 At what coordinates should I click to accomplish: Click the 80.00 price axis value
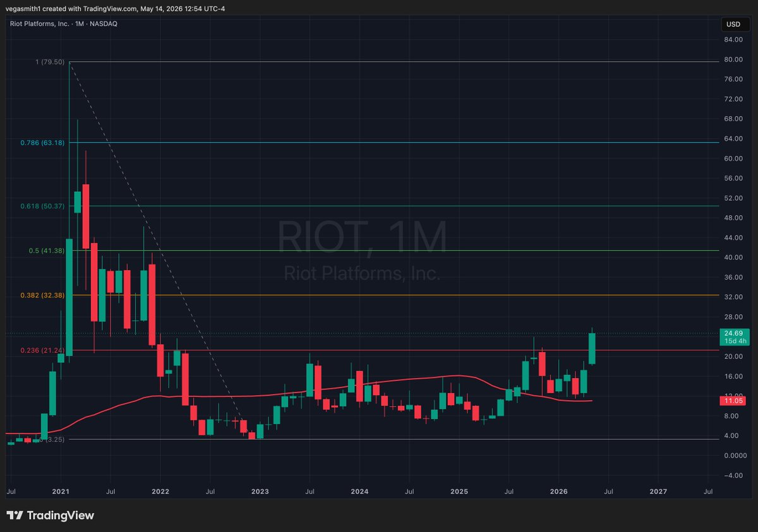tap(733, 59)
